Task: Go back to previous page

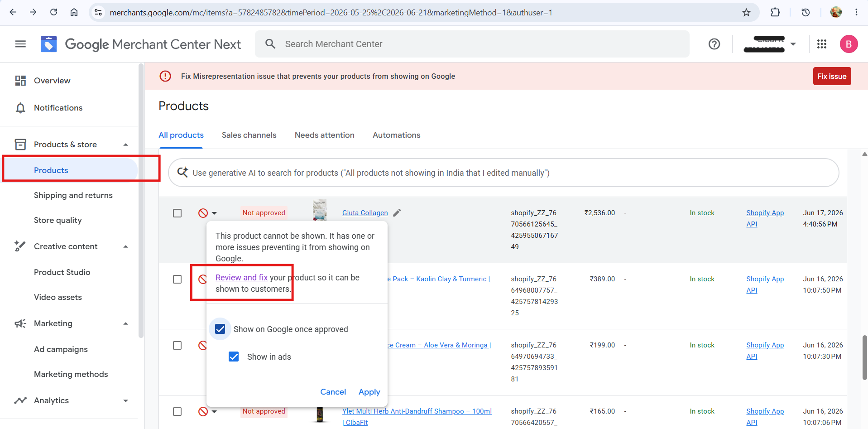Action: pos(13,12)
